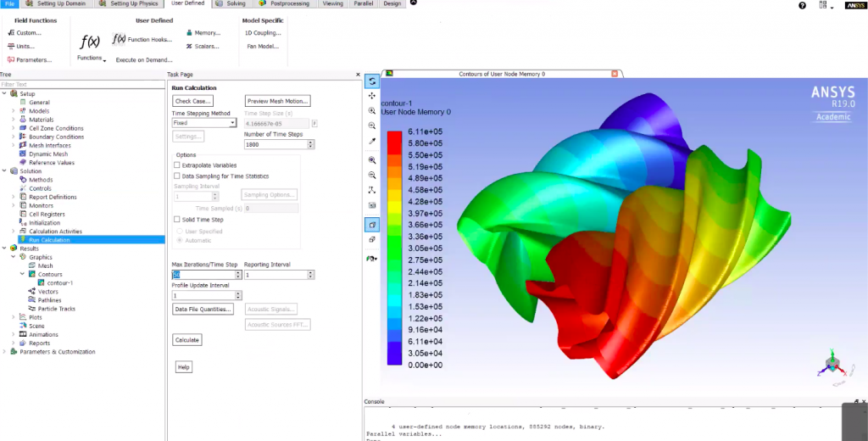The image size is (868, 441).
Task: Click the zoom to area tool
Action: pos(372,160)
